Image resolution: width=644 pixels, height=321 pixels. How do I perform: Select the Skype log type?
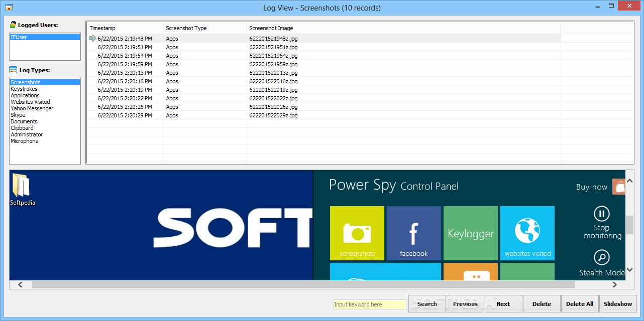click(x=45, y=115)
